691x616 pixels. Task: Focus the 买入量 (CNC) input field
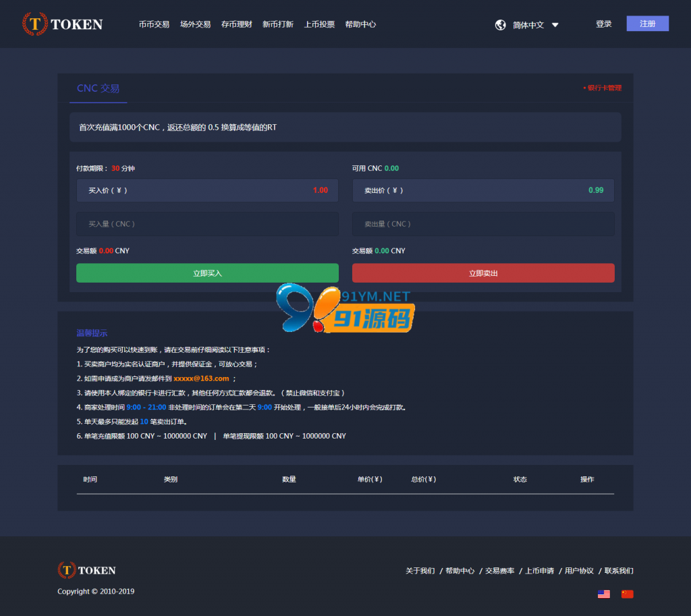(207, 224)
